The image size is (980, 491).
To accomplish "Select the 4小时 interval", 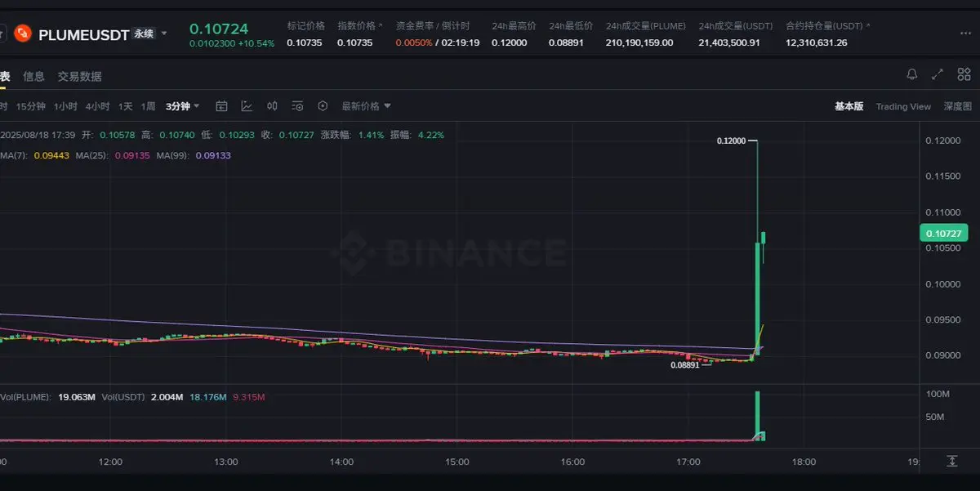I will click(97, 106).
